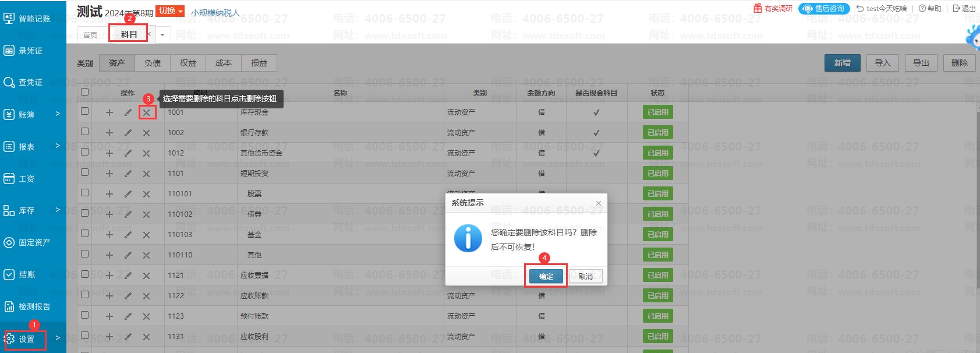
Task: Open the 工资 payroll sidebar item
Action: pyautogui.click(x=9, y=179)
